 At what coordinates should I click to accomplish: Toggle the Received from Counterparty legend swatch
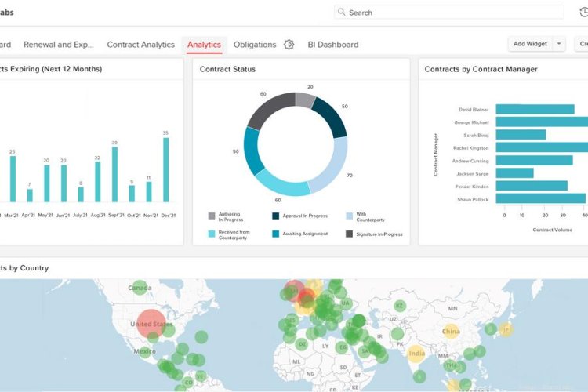(x=212, y=234)
